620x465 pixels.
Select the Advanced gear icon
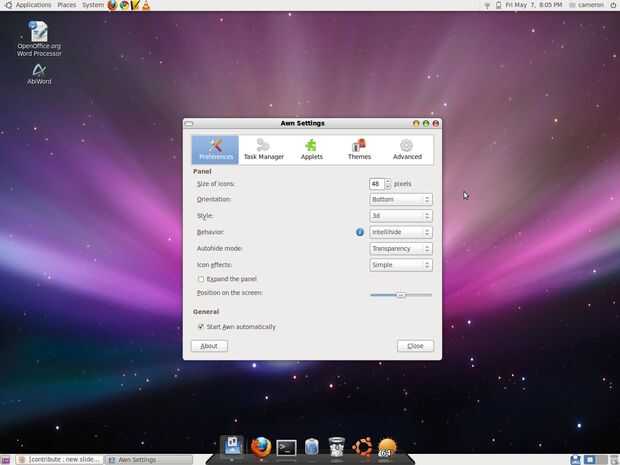coord(407,145)
